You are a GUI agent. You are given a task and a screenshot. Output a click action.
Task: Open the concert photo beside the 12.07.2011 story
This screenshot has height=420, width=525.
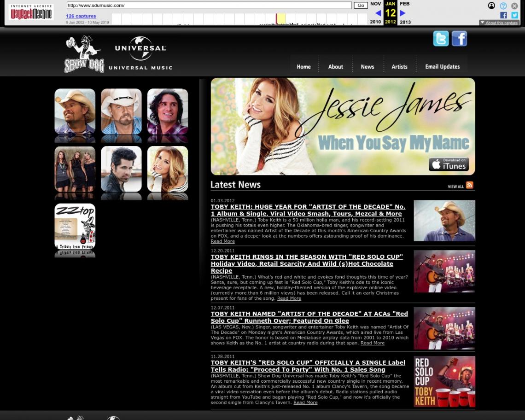coord(444,328)
